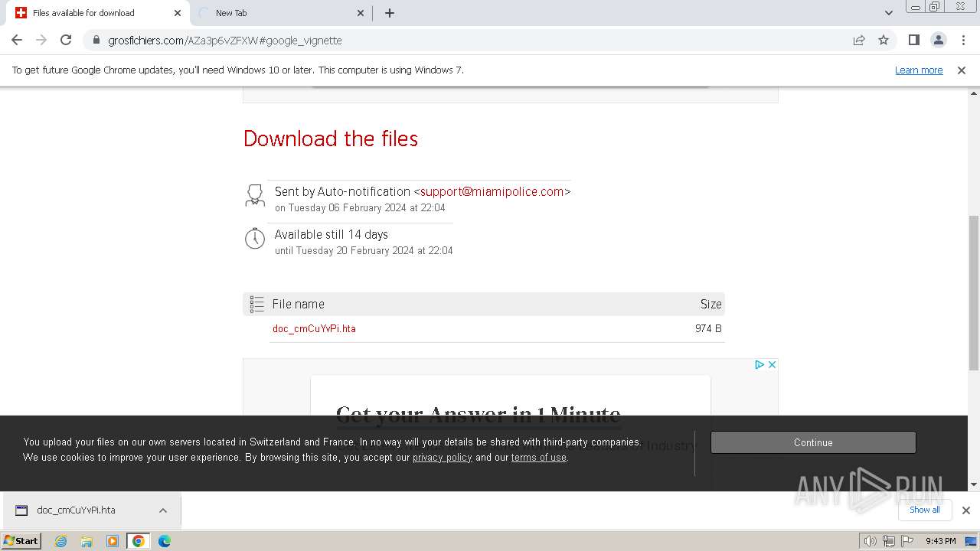980x551 pixels.
Task: Open the Windows Start menu
Action: tap(21, 540)
